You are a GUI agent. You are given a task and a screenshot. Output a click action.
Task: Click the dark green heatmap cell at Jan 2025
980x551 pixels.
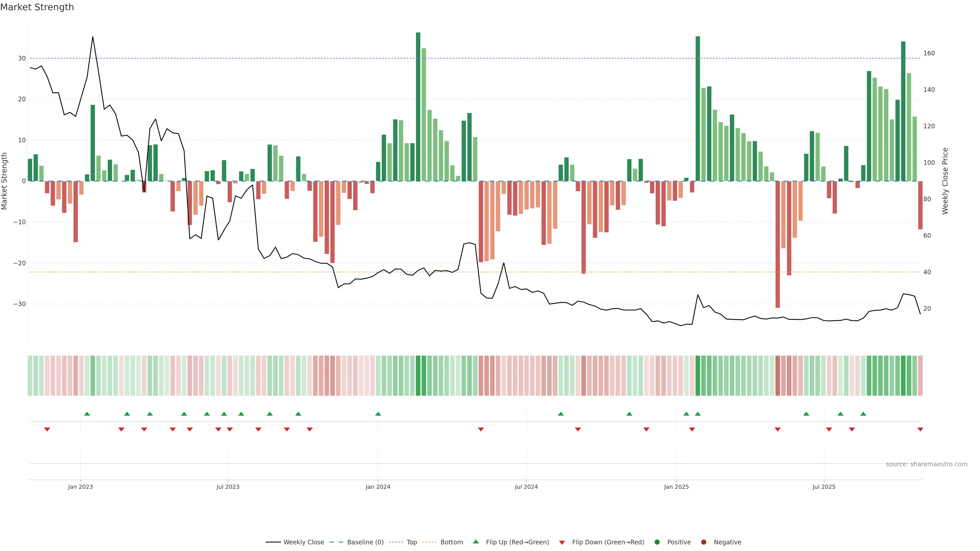698,376
